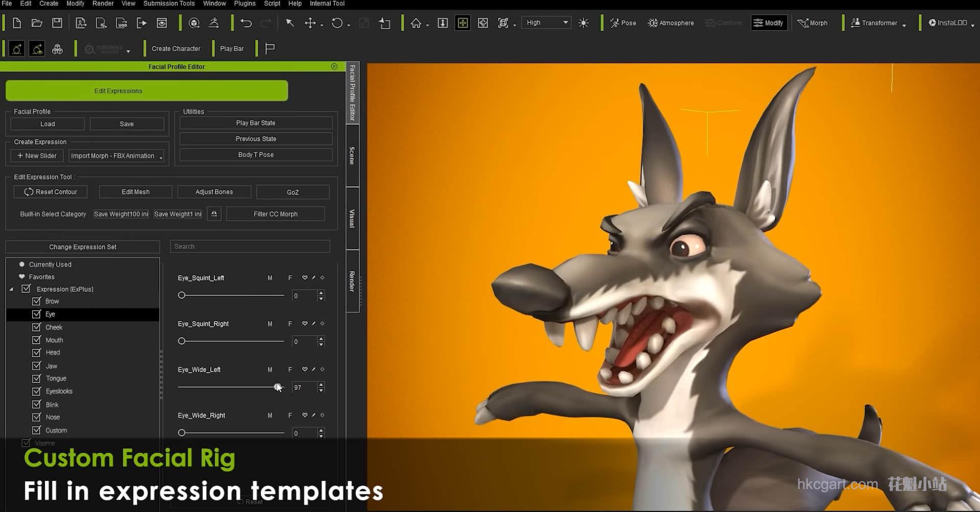Toggle the Eye category checkbox
The height and width of the screenshot is (512, 980).
click(x=36, y=314)
